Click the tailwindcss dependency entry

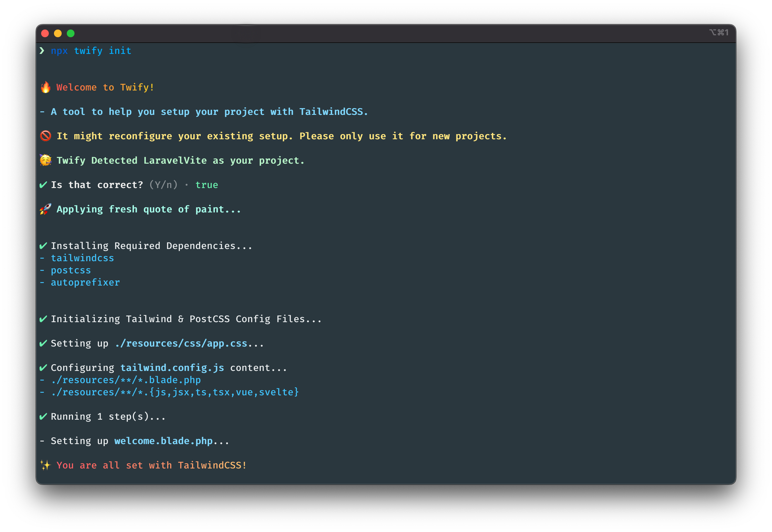tap(82, 258)
